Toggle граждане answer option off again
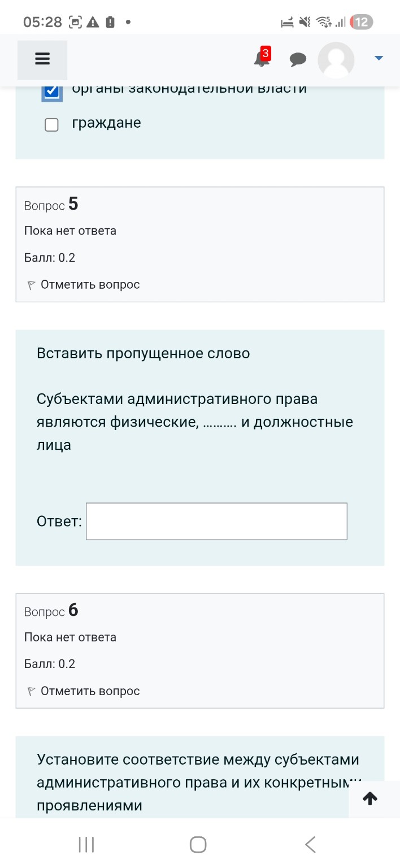This screenshot has height=868, width=400. click(51, 124)
